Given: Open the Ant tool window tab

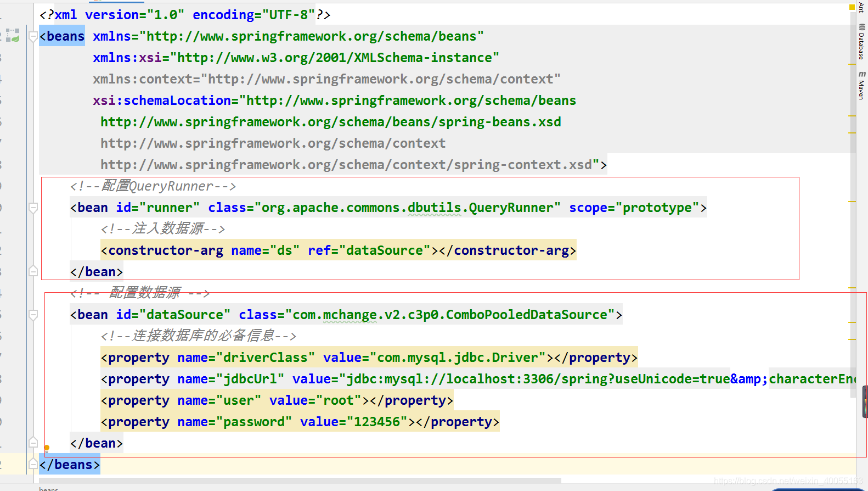Looking at the screenshot, I should click(861, 7).
